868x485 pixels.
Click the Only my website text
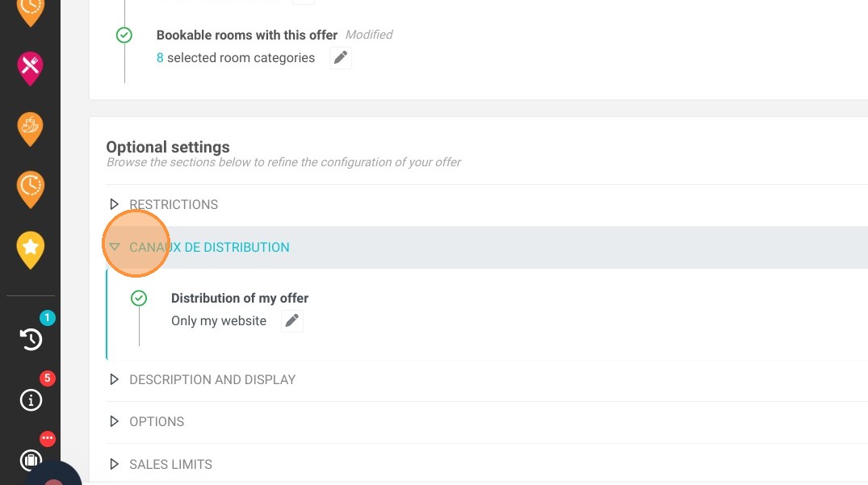coord(219,320)
